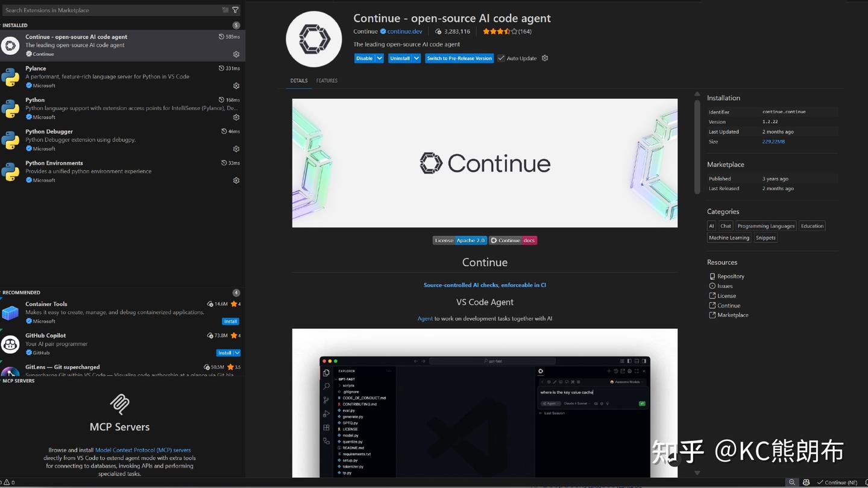Open the settings gear next to Auto Update
Screen dimensions: 868x488
click(x=545, y=59)
